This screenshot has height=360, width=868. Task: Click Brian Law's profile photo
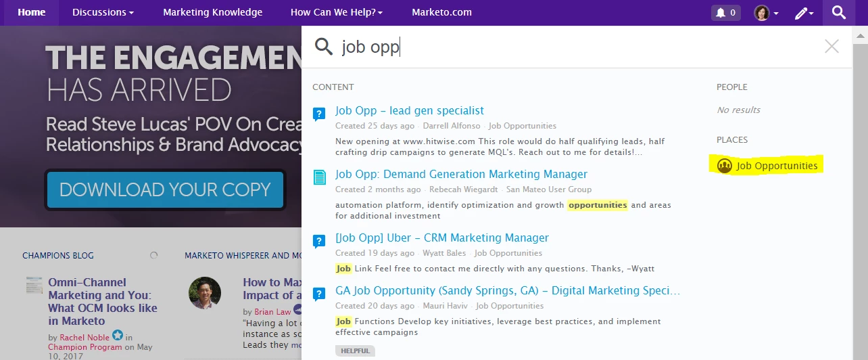click(204, 293)
